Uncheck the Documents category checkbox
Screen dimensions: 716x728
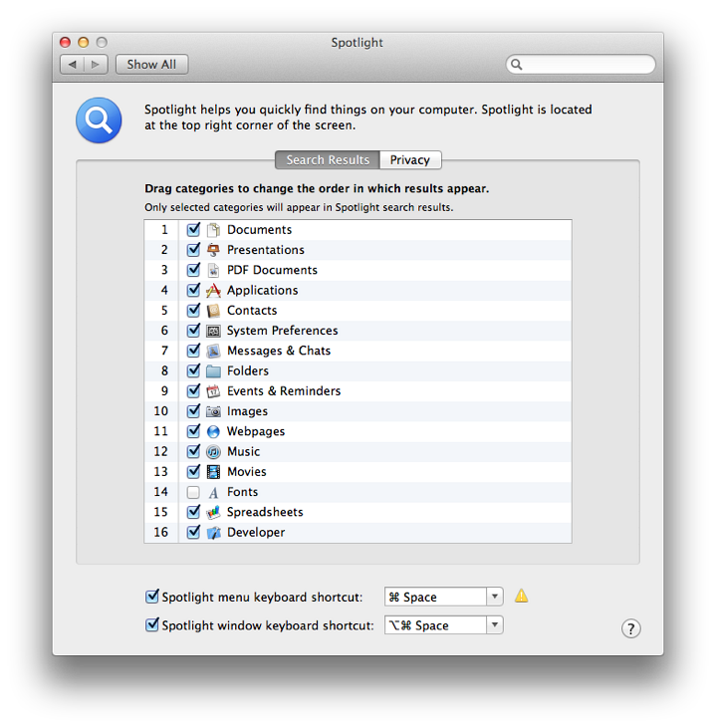tap(193, 229)
